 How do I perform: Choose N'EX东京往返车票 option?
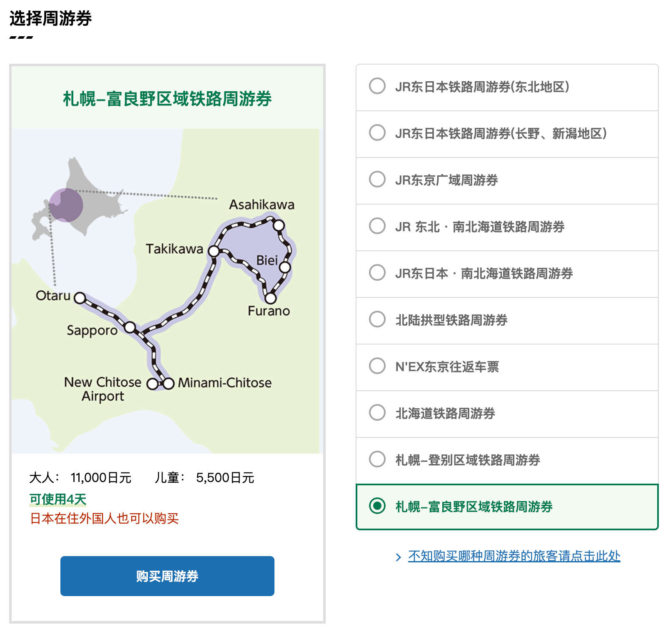pyautogui.click(x=377, y=366)
